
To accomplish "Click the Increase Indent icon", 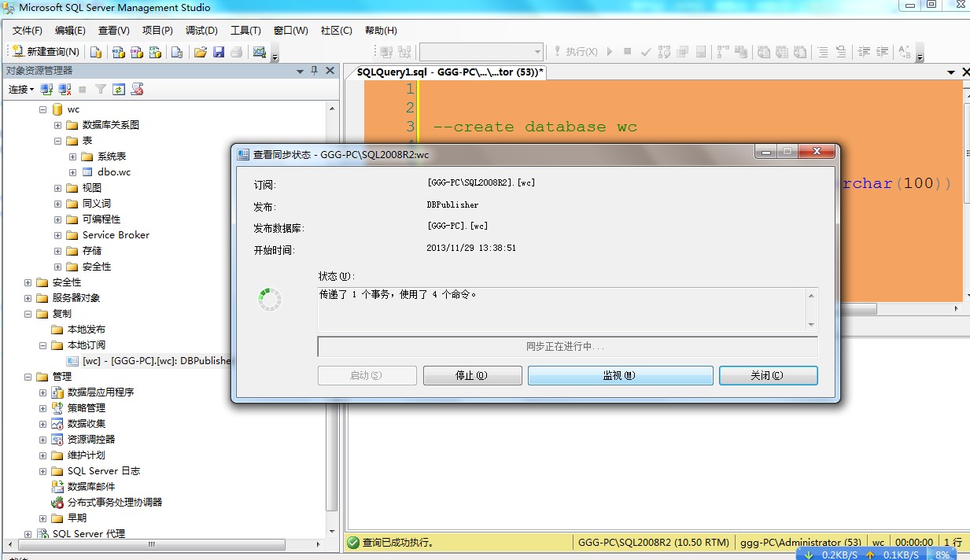I will tap(883, 52).
